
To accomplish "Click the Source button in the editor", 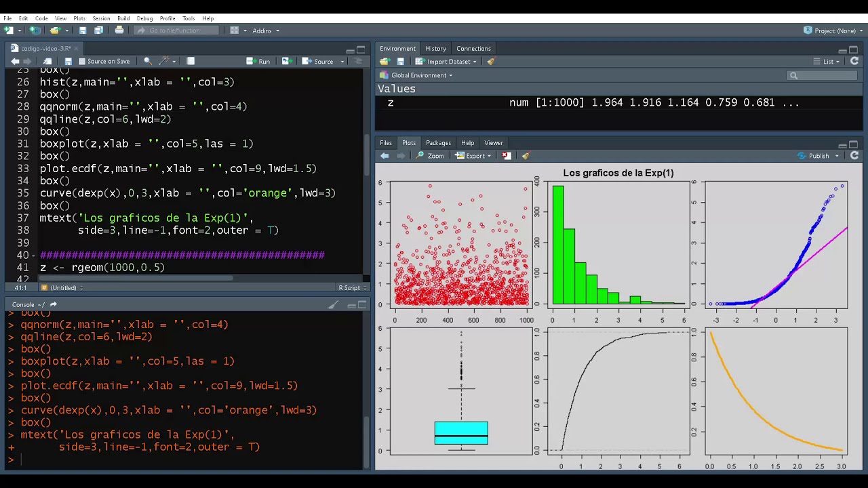I will pyautogui.click(x=319, y=61).
